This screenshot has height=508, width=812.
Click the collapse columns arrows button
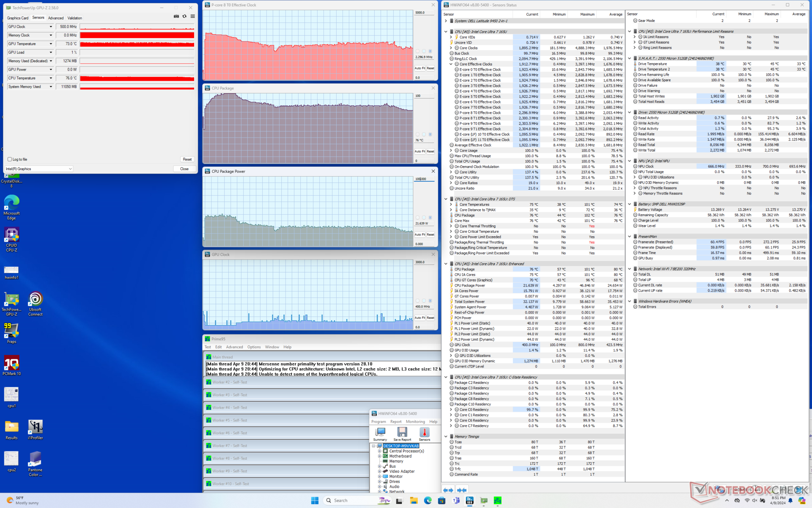pos(462,490)
